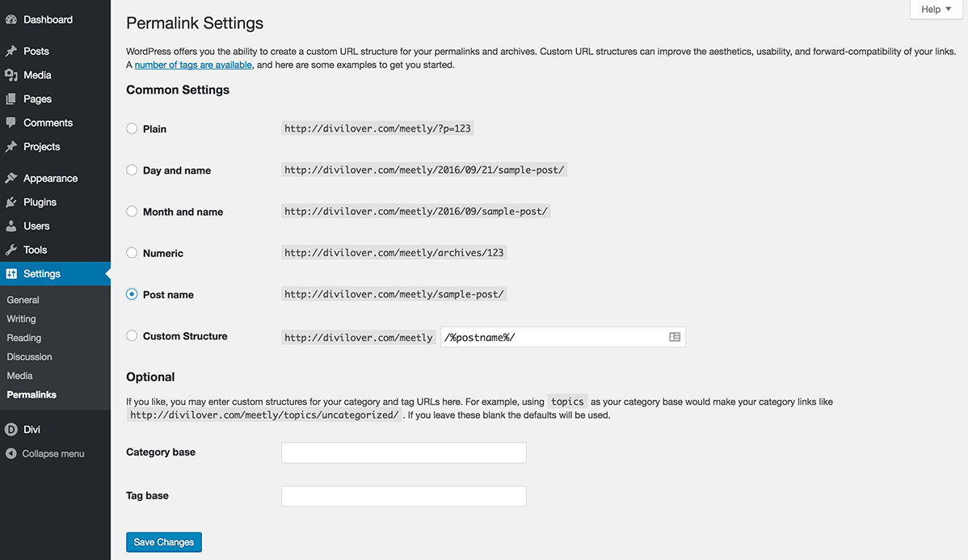Focus the Tag base text field
The image size is (968, 560).
click(x=404, y=496)
